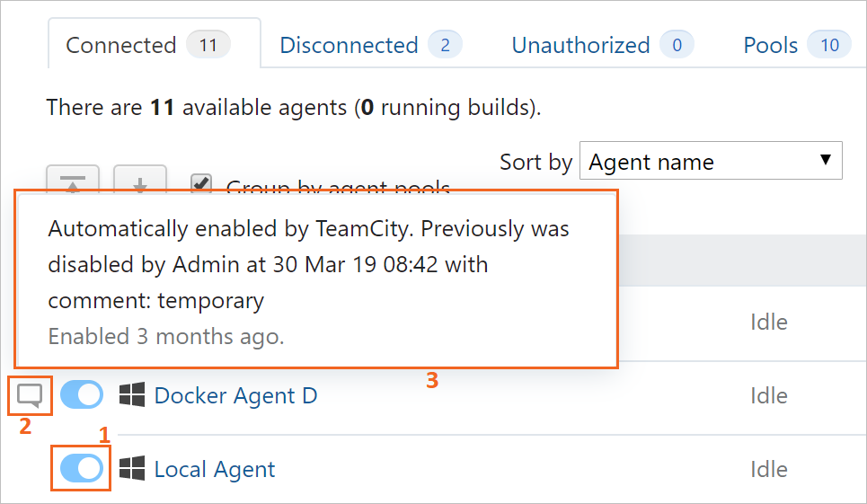Disable the Docker Agent D toggle switch
The height and width of the screenshot is (504, 867).
point(82,395)
